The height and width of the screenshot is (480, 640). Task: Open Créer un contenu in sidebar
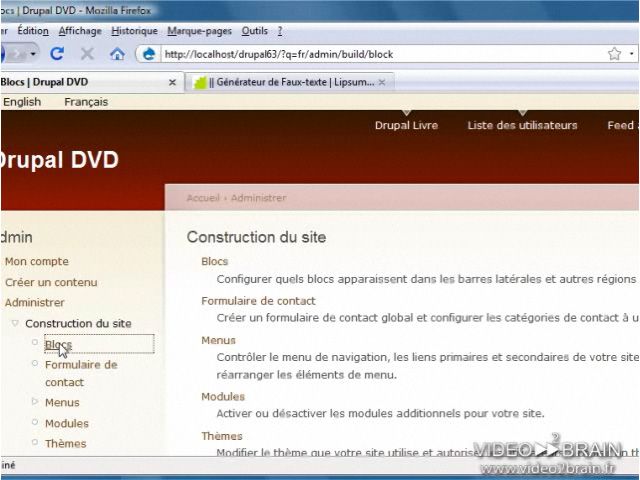pos(51,282)
